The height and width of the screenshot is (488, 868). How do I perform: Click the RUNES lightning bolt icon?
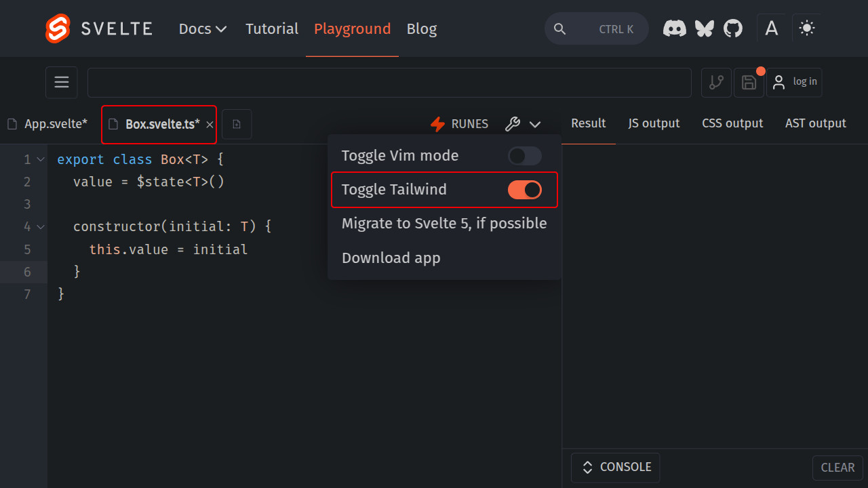pyautogui.click(x=438, y=124)
